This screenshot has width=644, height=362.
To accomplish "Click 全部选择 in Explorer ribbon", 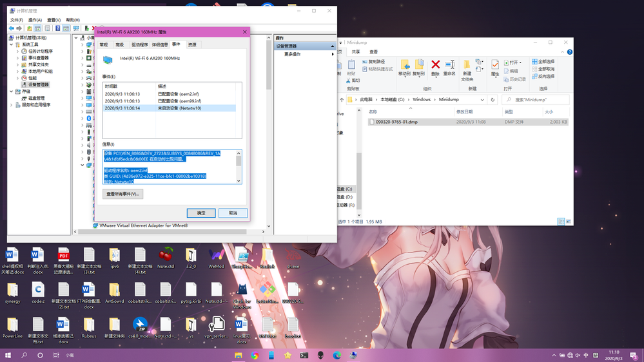I will tap(543, 62).
